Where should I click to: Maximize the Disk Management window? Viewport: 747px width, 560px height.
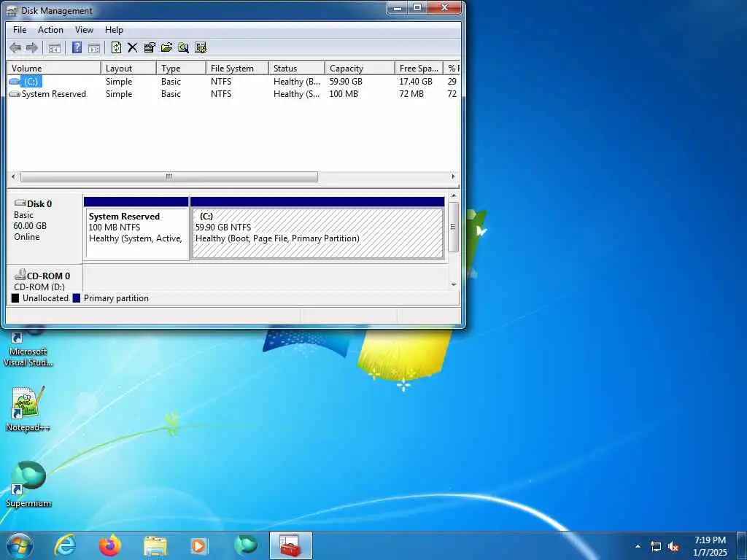point(417,7)
